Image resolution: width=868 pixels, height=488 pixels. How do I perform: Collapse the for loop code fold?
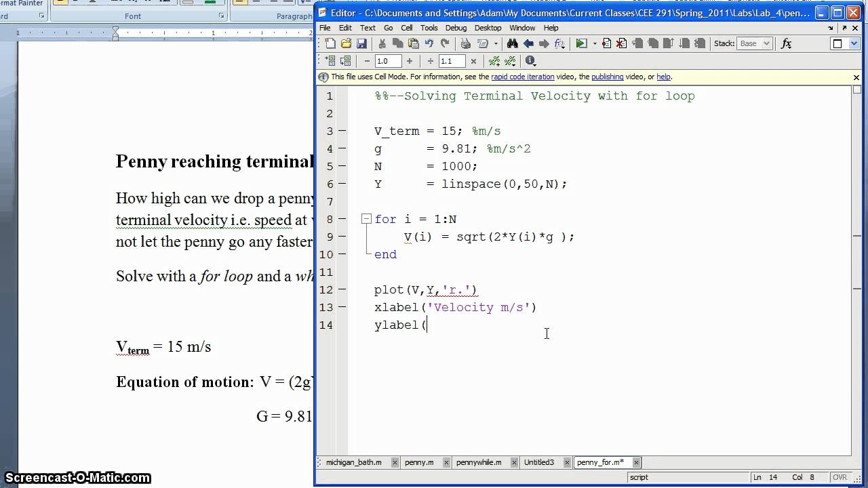(x=366, y=219)
